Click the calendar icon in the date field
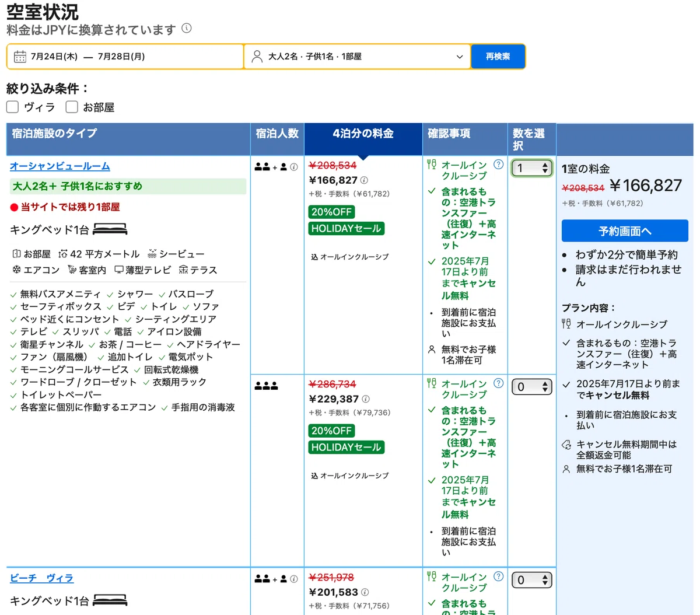 tap(20, 57)
